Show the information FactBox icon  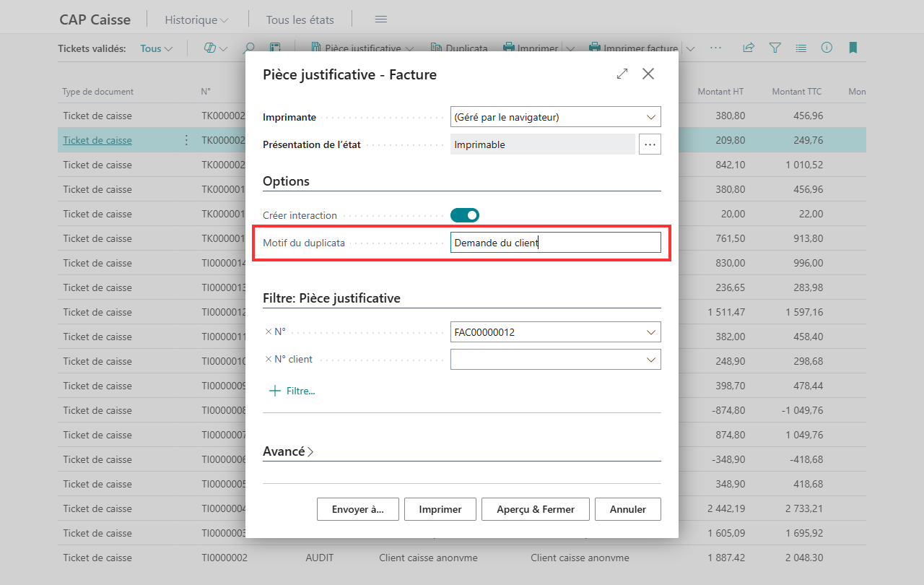click(x=827, y=48)
